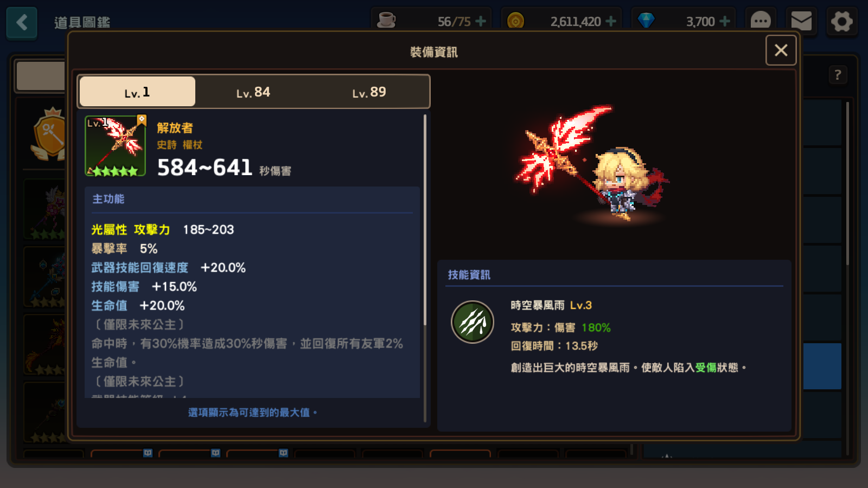
Task: Go back with the arrow button
Action: [22, 23]
